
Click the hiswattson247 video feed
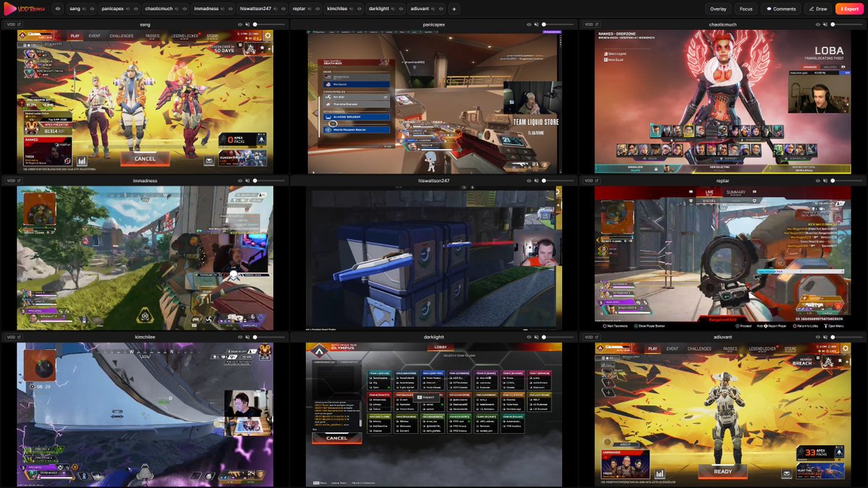tap(434, 258)
